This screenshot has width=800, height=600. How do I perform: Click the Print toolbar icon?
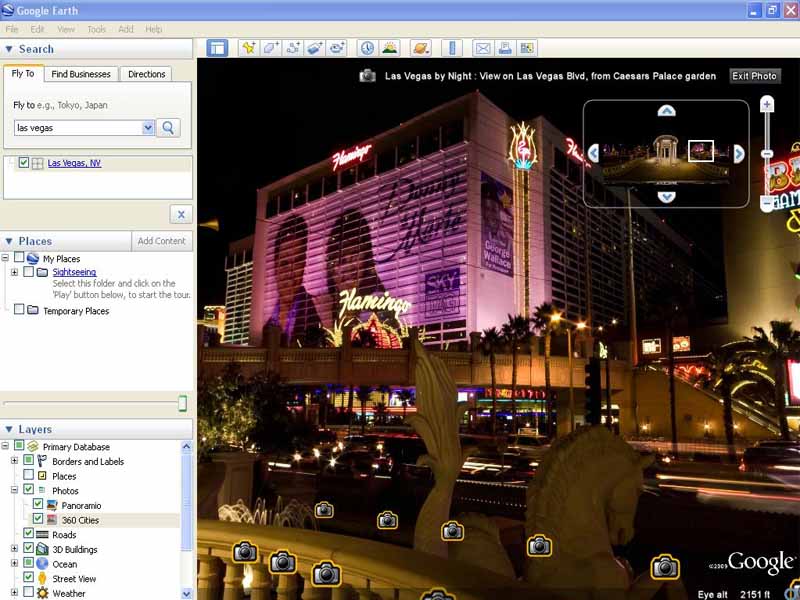[505, 48]
